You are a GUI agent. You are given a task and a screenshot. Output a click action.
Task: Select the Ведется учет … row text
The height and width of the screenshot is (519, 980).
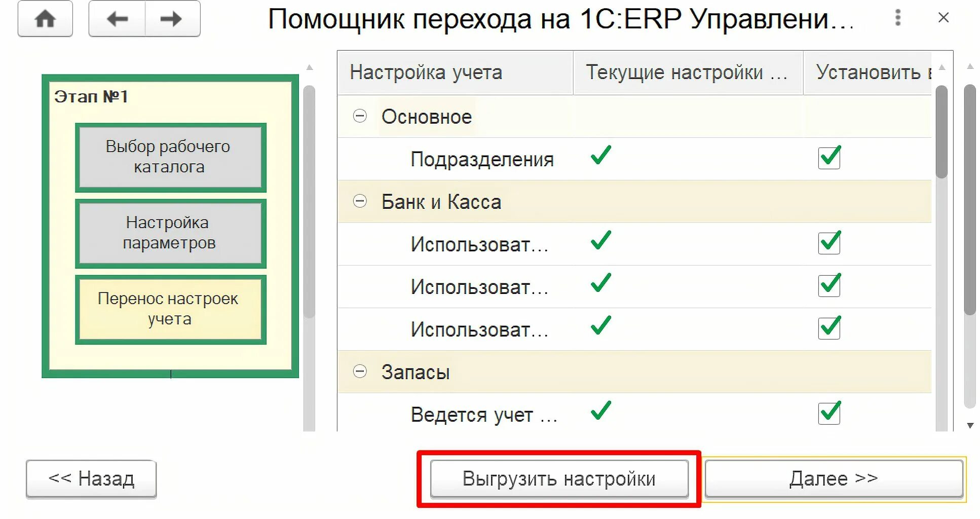pyautogui.click(x=484, y=415)
